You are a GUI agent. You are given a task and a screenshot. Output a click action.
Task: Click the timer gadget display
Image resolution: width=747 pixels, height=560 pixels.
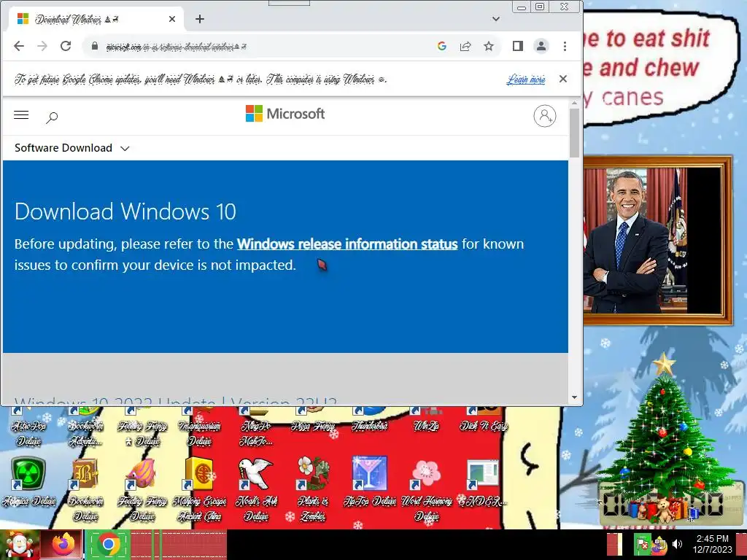[x=662, y=504]
